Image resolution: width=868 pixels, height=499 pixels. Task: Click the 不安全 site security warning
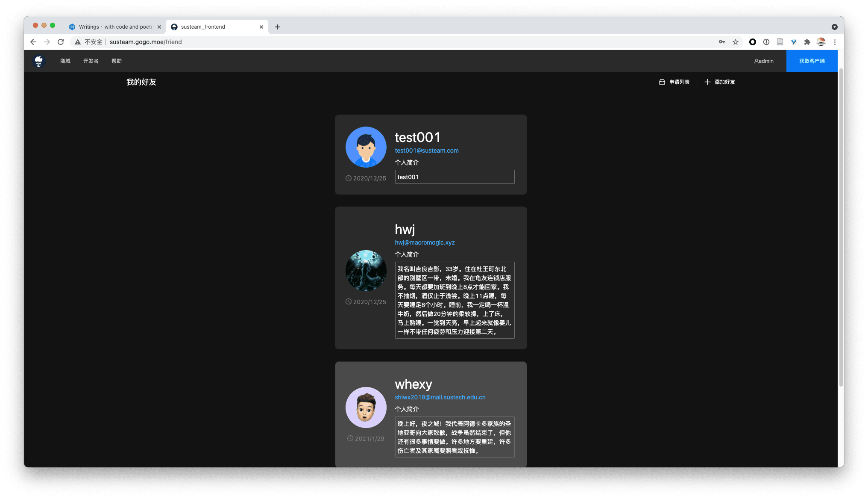(x=89, y=42)
